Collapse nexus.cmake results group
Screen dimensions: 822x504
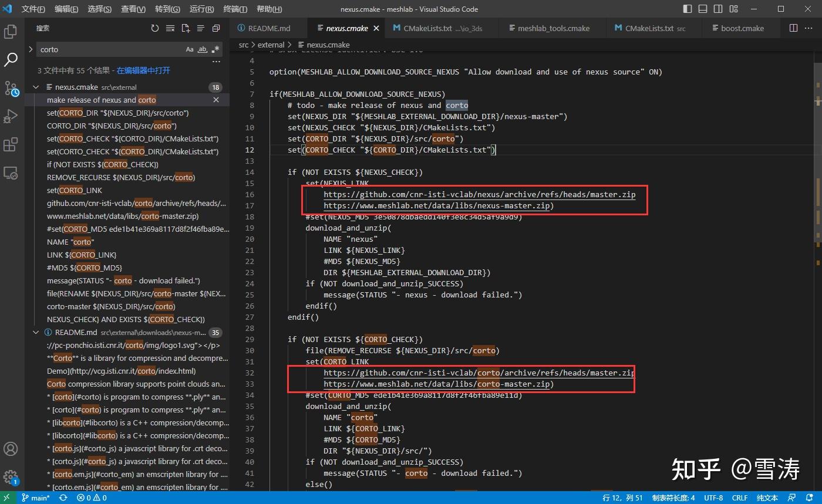[36, 87]
